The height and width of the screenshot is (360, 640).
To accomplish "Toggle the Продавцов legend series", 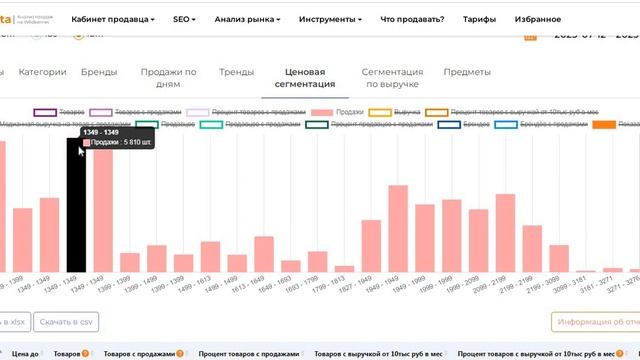I will (x=165, y=124).
